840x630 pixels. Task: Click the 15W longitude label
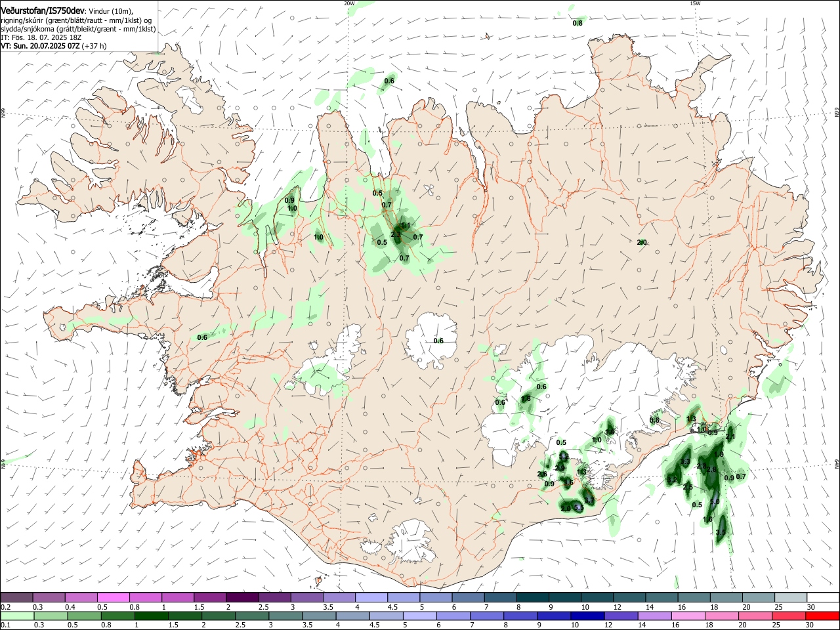(695, 3)
